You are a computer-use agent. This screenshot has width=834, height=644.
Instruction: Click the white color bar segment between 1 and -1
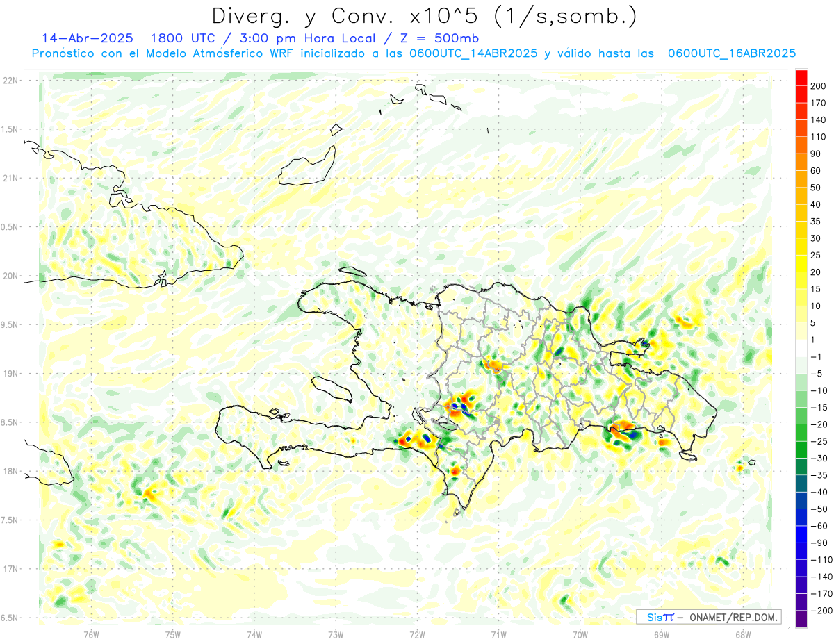(801, 348)
